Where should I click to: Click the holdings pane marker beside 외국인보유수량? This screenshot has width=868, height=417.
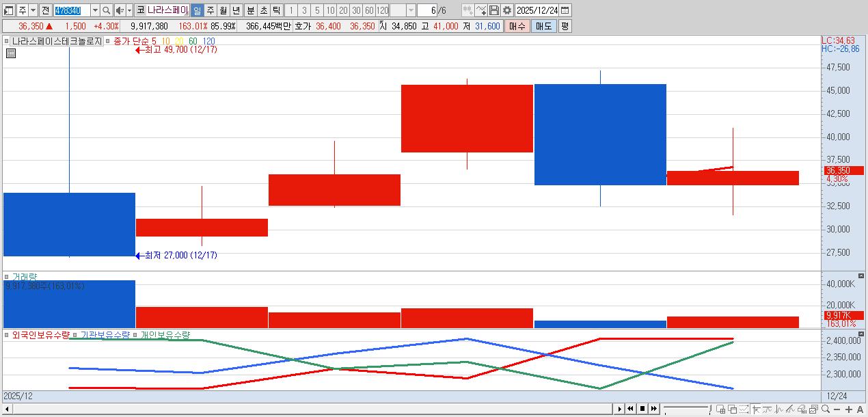(x=7, y=335)
